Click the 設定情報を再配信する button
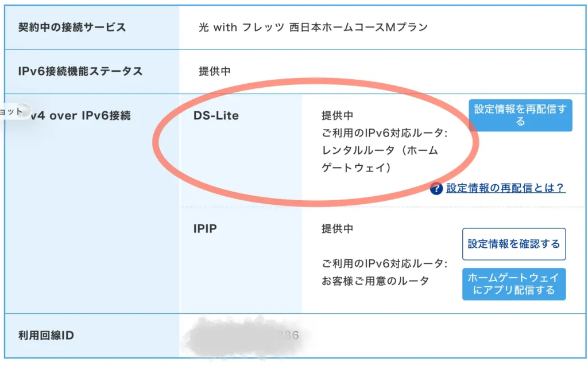The height and width of the screenshot is (366, 588). (x=520, y=115)
